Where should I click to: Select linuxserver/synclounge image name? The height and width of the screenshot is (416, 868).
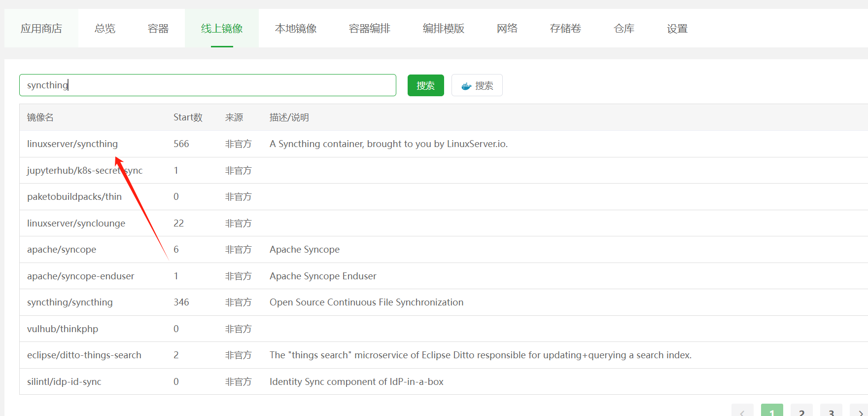coord(76,223)
